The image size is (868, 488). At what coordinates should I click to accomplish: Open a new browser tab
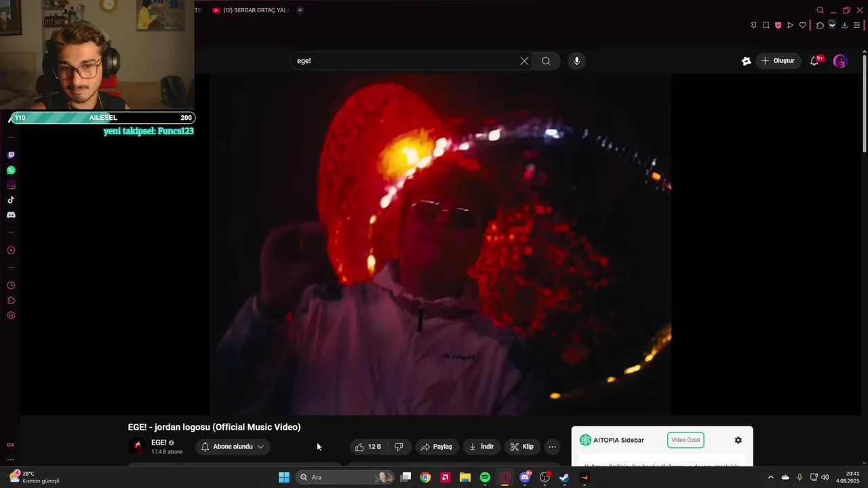[300, 10]
